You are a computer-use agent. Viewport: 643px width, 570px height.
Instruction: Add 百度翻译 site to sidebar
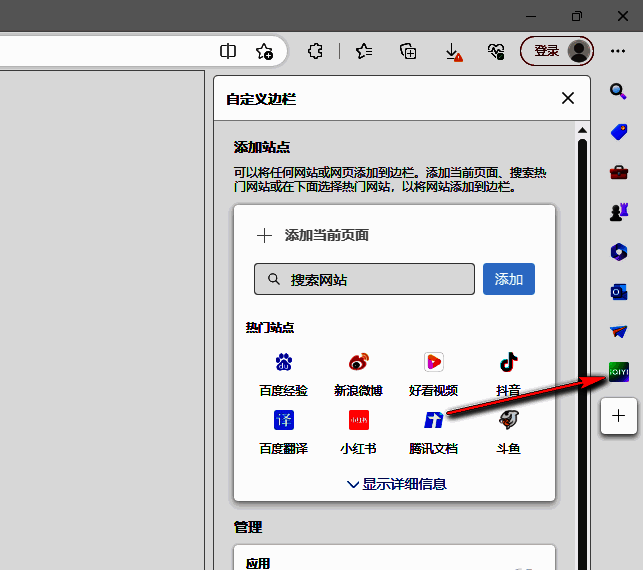[x=283, y=430]
